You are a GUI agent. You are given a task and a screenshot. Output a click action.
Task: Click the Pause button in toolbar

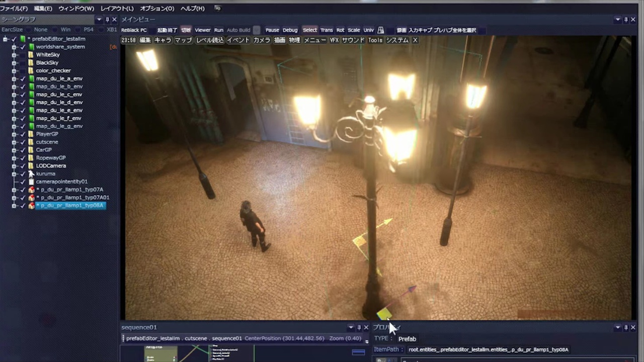(272, 30)
